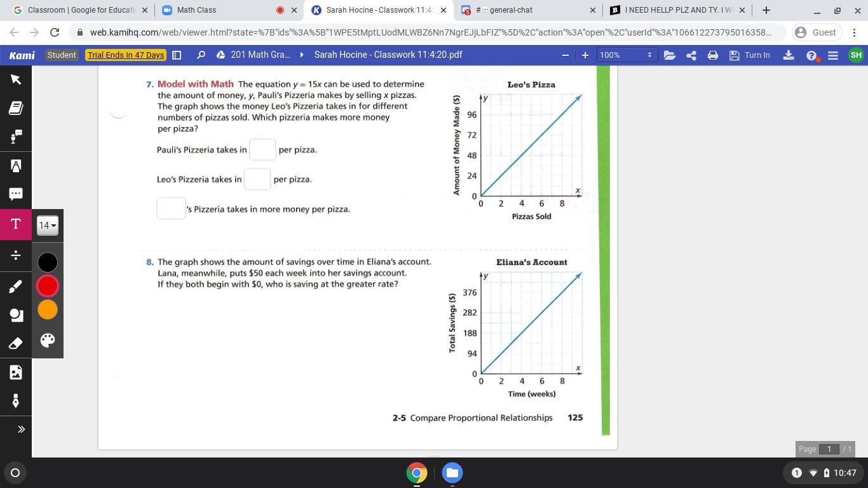The height and width of the screenshot is (488, 868).
Task: Zoom out with the minus button
Action: tap(565, 55)
